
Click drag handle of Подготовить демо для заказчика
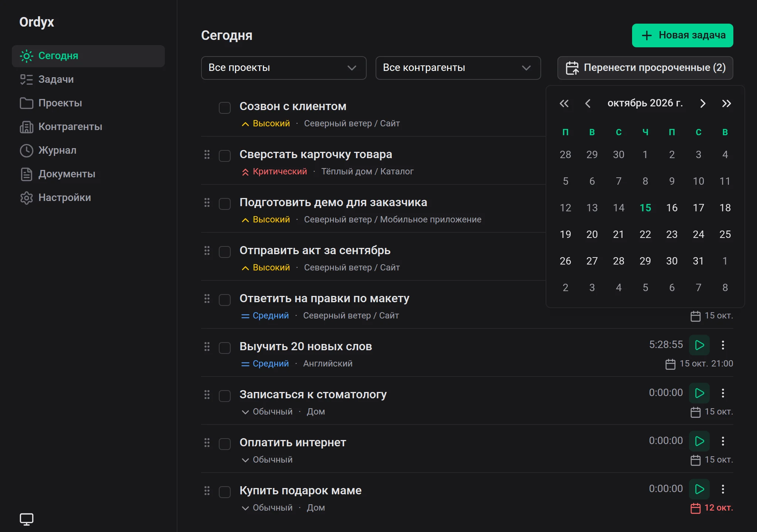coord(207,202)
